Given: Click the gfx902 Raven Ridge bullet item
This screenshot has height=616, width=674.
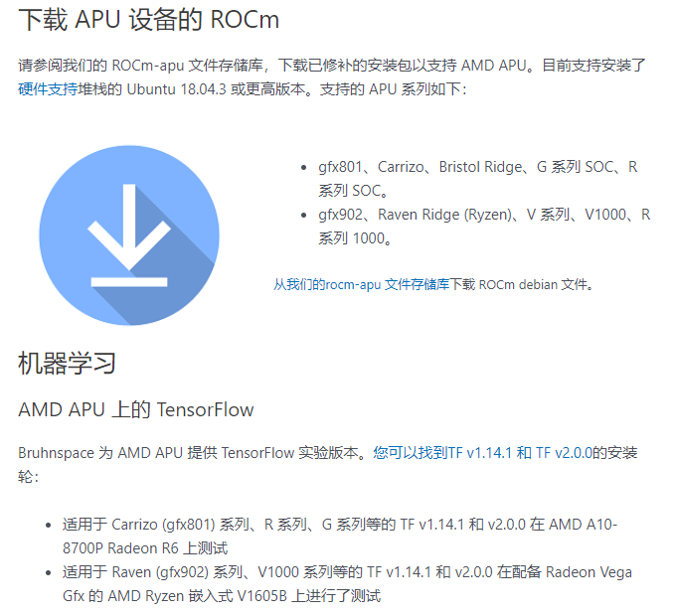Looking at the screenshot, I should pyautogui.click(x=484, y=226).
